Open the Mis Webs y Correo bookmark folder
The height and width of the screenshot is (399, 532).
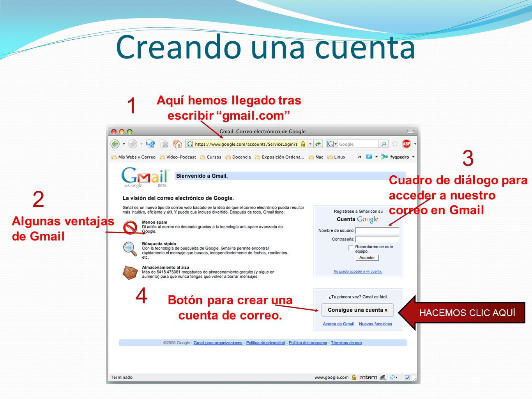click(133, 157)
